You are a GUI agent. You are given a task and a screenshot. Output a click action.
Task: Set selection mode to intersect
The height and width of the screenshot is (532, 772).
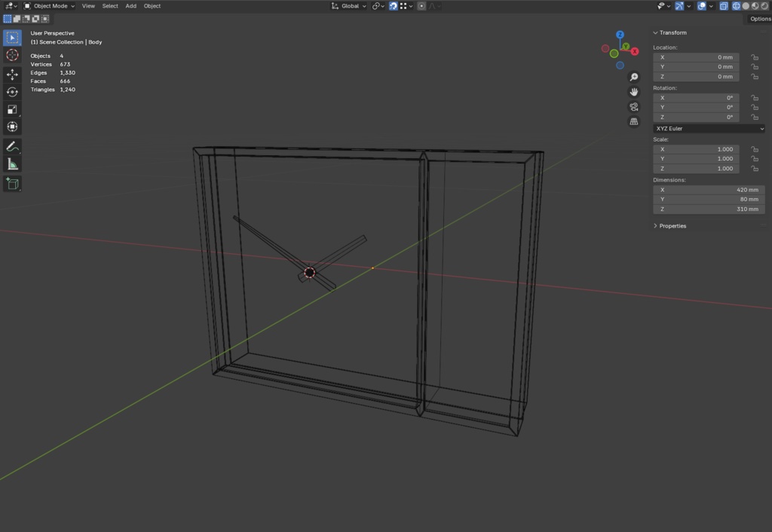[x=44, y=19]
